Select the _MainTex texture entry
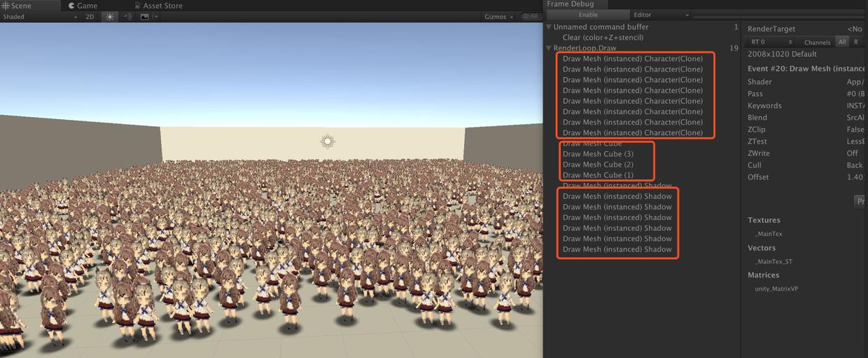The image size is (868, 358). point(769,233)
